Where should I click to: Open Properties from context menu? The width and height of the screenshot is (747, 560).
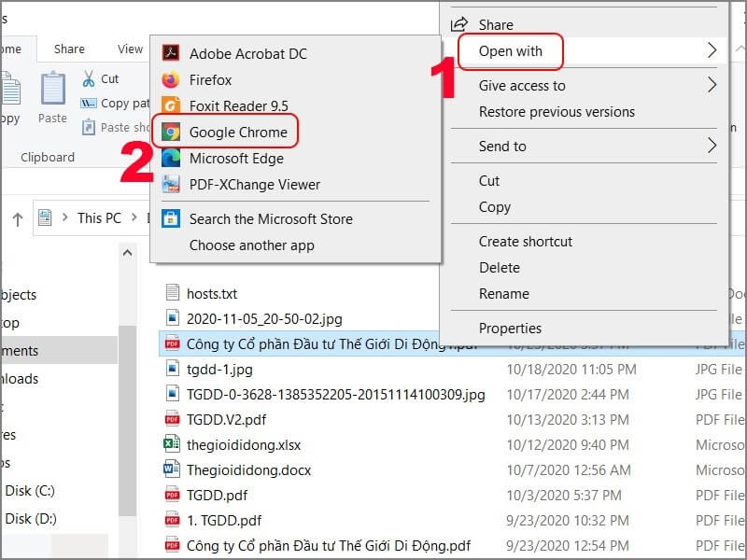[510, 329]
